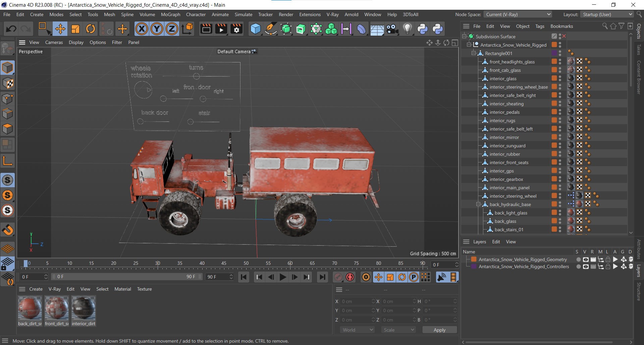The height and width of the screenshot is (345, 644).
Task: Click the Apply coordinates button
Action: 439,330
